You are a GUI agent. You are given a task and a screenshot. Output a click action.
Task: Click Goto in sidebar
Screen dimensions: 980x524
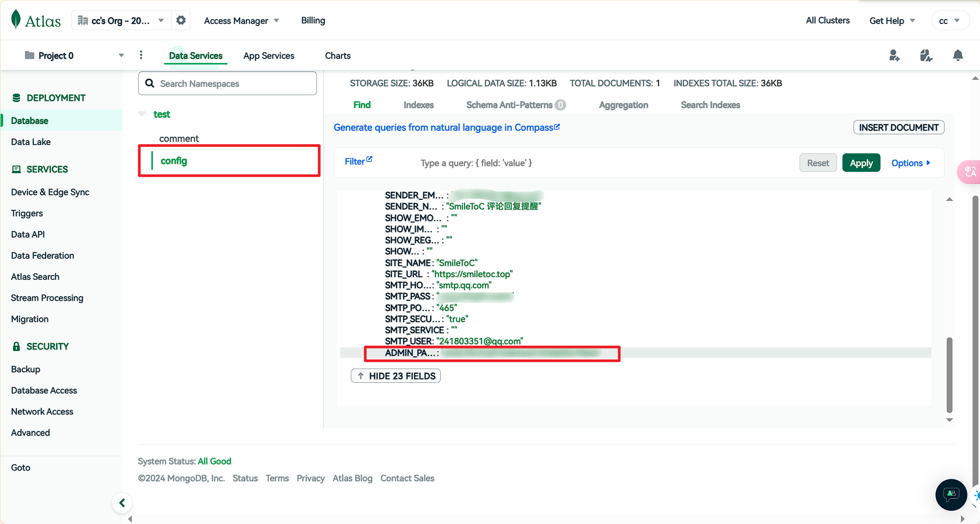pos(21,467)
